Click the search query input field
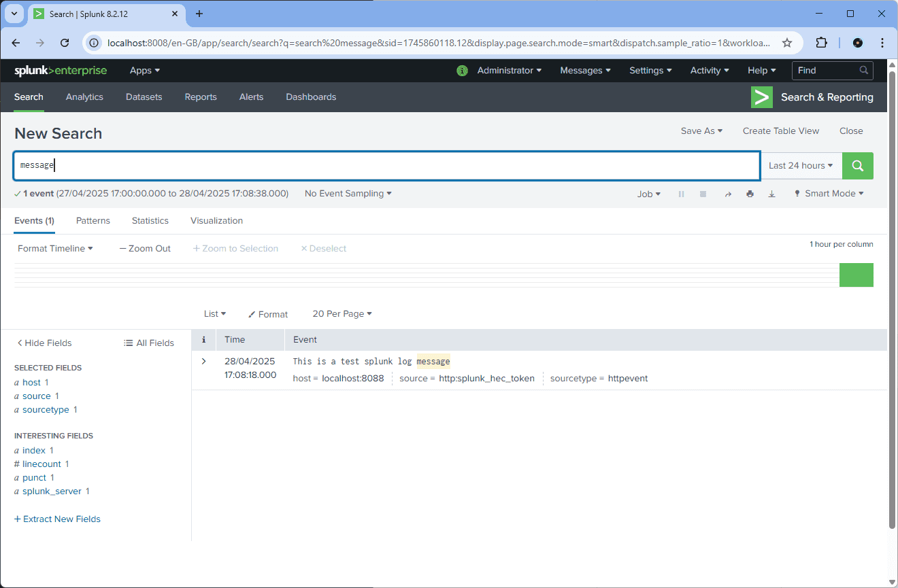The image size is (898, 588). [386, 166]
